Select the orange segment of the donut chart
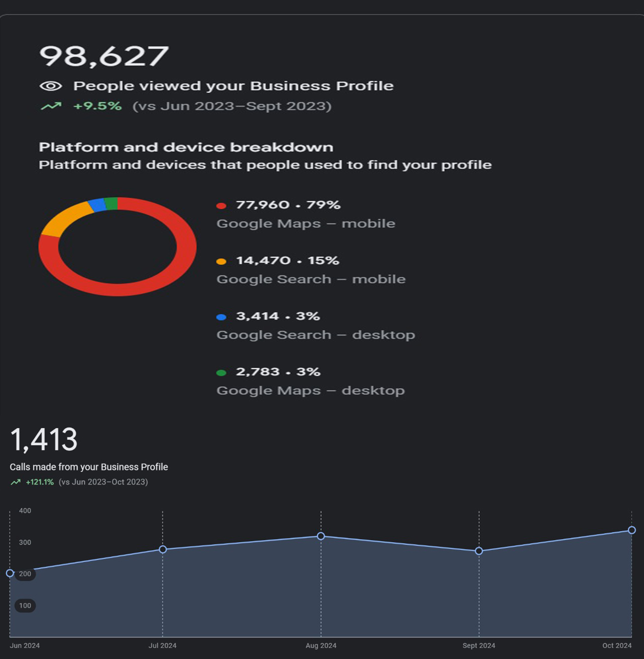Screen dimensions: 644x659 [x=65, y=218]
